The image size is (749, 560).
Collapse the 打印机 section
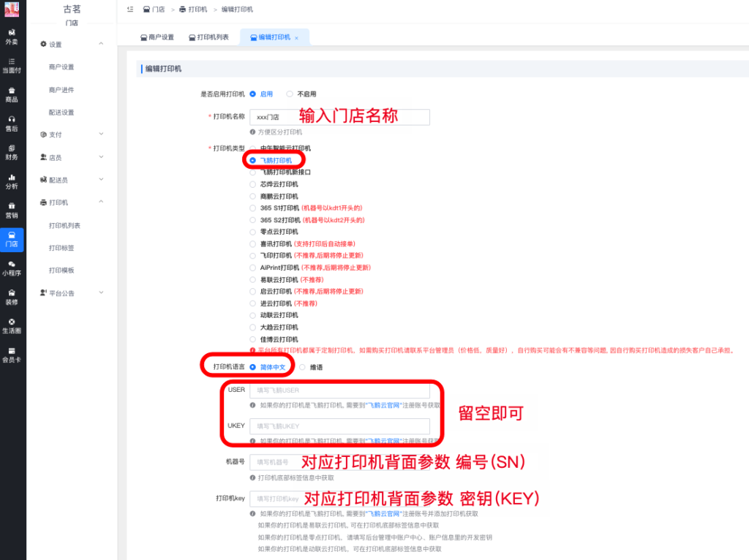[56, 202]
